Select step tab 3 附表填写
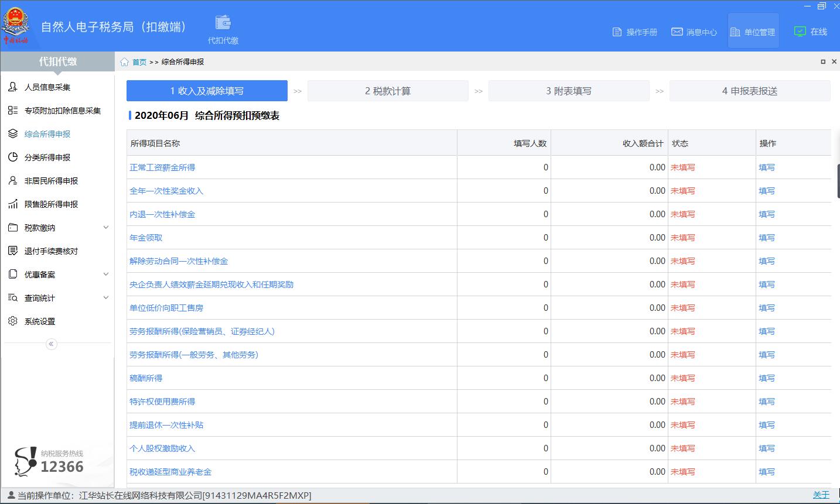Image resolution: width=840 pixels, height=504 pixels. pos(569,91)
